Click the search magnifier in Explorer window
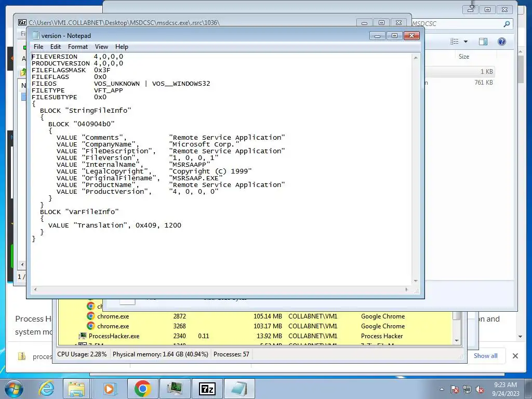Viewport: 532px width, 399px height. 507,24
